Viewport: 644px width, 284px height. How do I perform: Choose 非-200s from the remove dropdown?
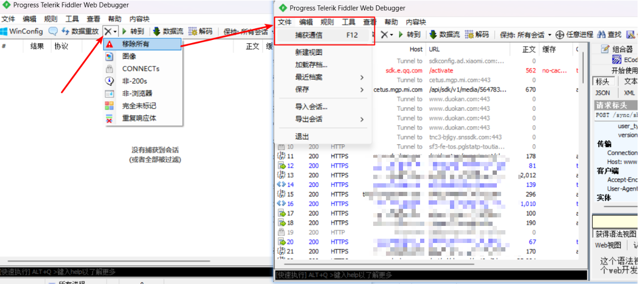pos(142,81)
